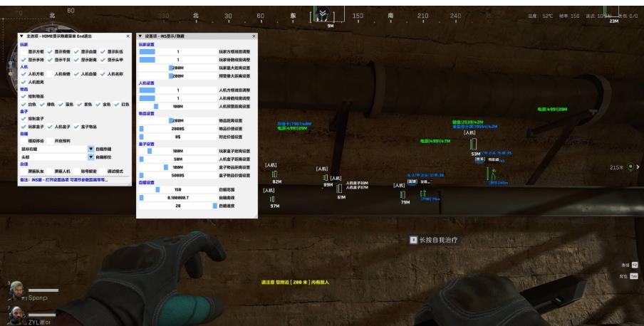Click the compass heading marker icon
The width and height of the screenshot is (644, 326).
click(x=323, y=15)
